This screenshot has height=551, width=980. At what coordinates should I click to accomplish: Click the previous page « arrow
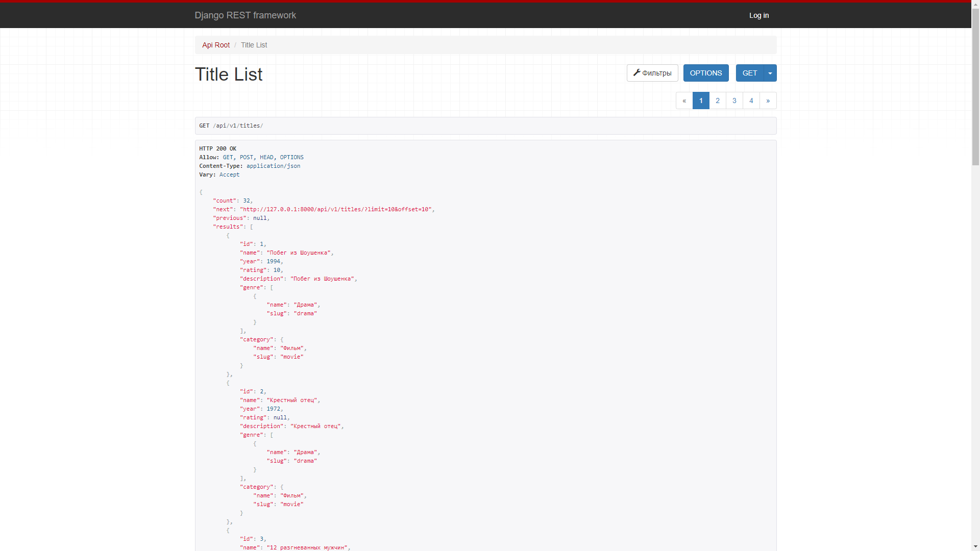point(684,101)
